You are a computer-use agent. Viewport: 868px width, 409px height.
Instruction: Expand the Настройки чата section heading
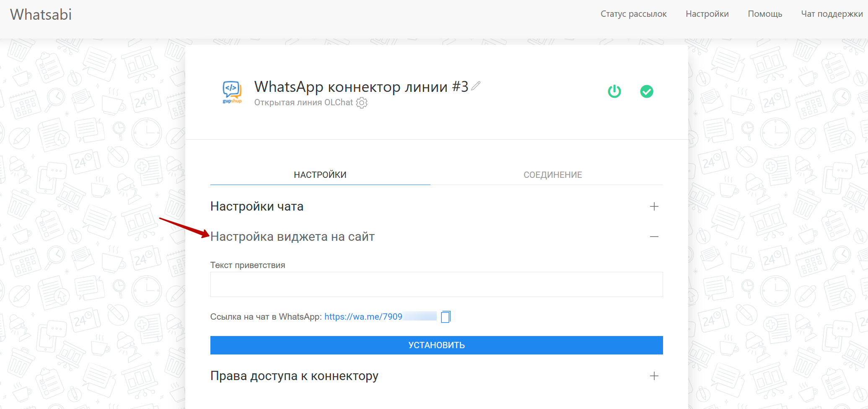(x=257, y=206)
